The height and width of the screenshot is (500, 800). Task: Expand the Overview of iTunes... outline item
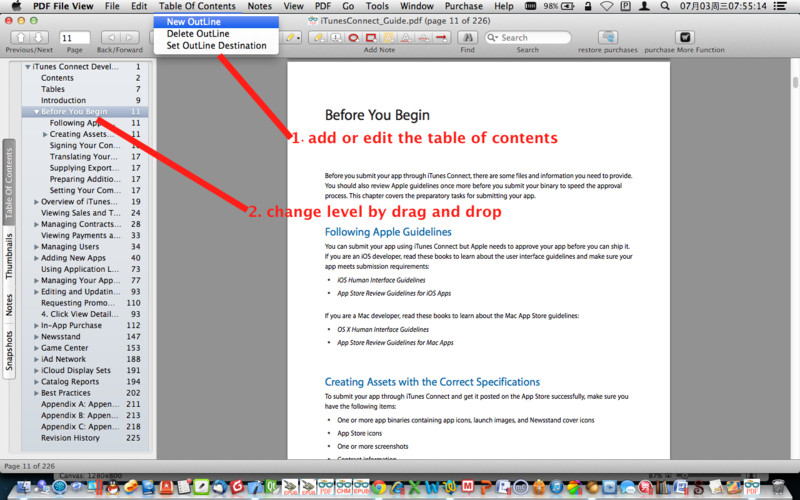(x=36, y=202)
